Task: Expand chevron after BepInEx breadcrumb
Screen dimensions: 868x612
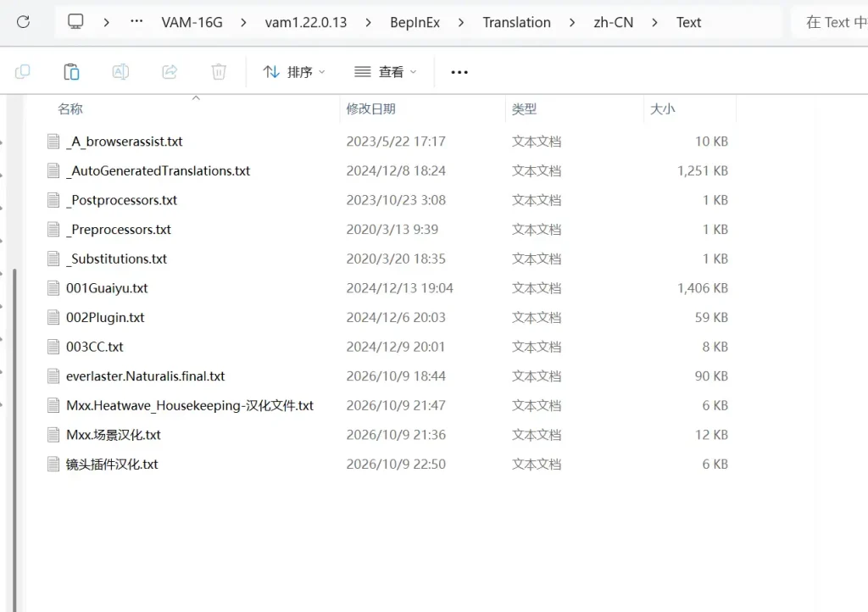Action: click(x=461, y=23)
